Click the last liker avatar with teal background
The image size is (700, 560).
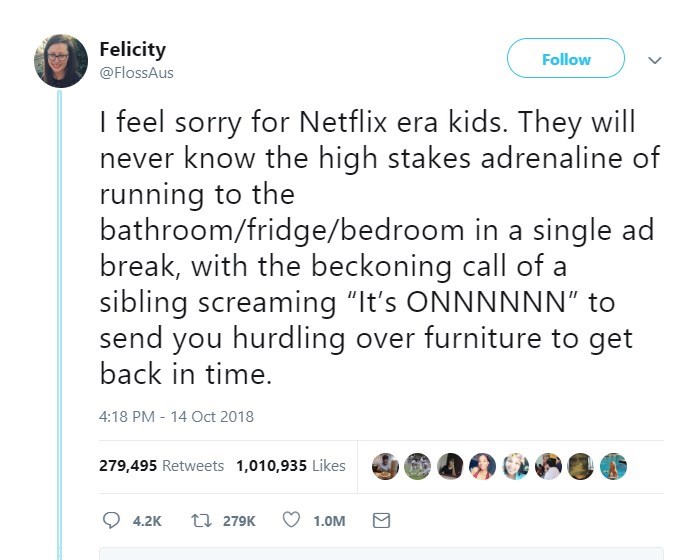pyautogui.click(x=613, y=466)
